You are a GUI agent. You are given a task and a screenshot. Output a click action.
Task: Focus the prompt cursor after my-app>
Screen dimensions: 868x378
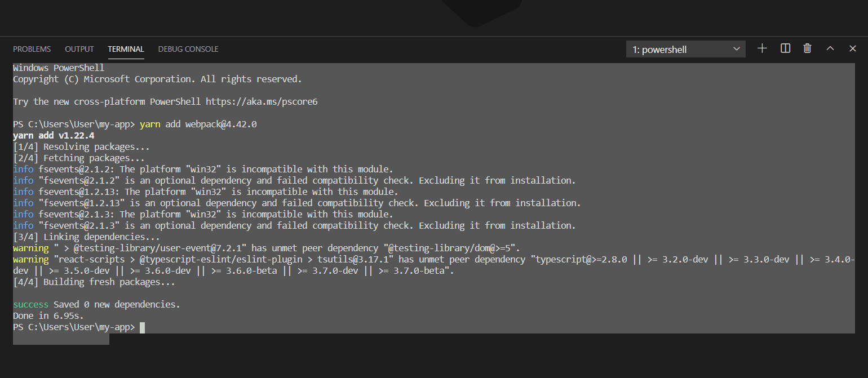[x=143, y=327]
